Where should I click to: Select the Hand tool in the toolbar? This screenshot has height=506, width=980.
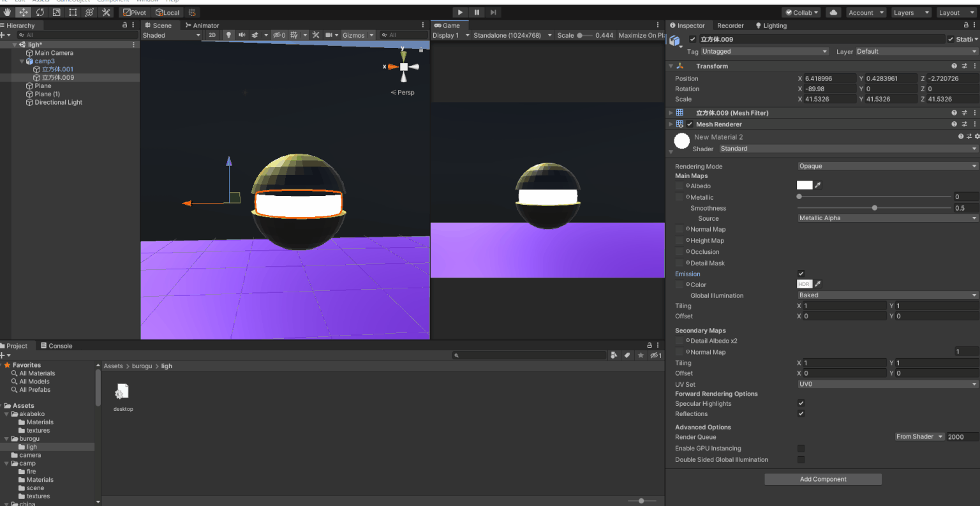[7, 12]
